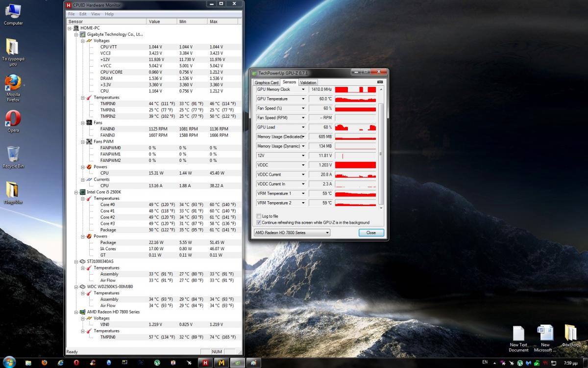Open the HWMonitor View menu
Image resolution: width=588 pixels, height=368 pixels.
click(96, 14)
